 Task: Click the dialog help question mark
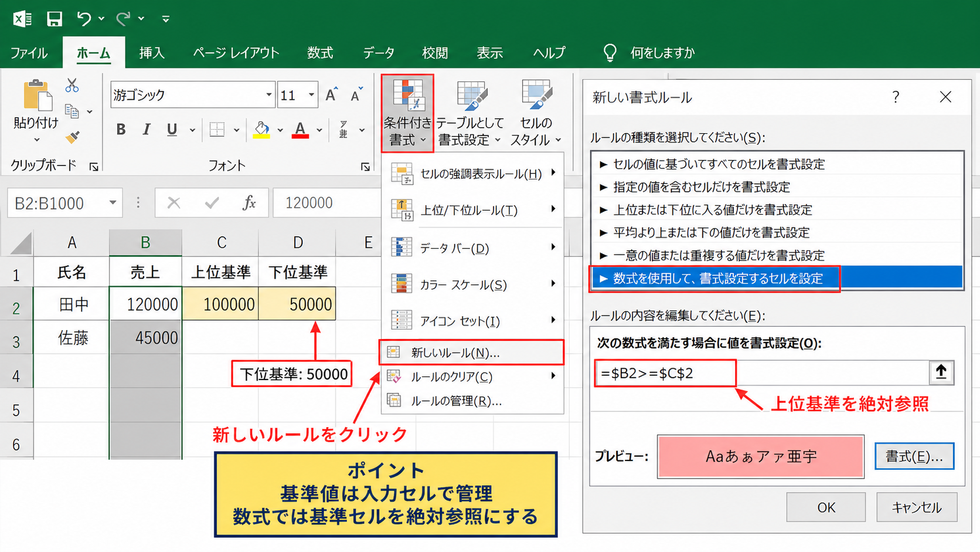pyautogui.click(x=896, y=97)
